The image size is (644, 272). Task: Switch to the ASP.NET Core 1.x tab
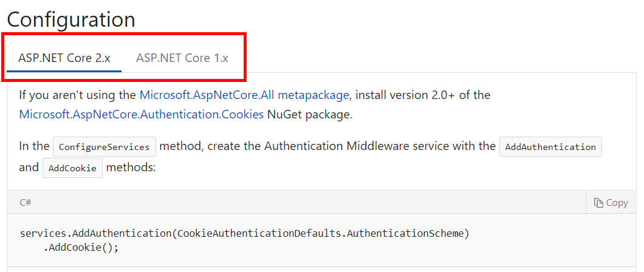click(x=182, y=58)
